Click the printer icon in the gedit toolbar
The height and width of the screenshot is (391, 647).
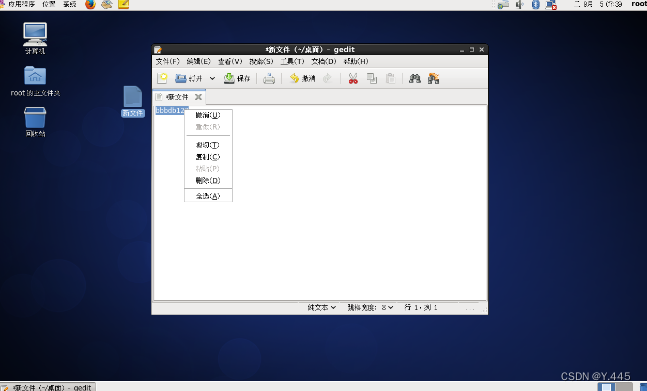269,78
